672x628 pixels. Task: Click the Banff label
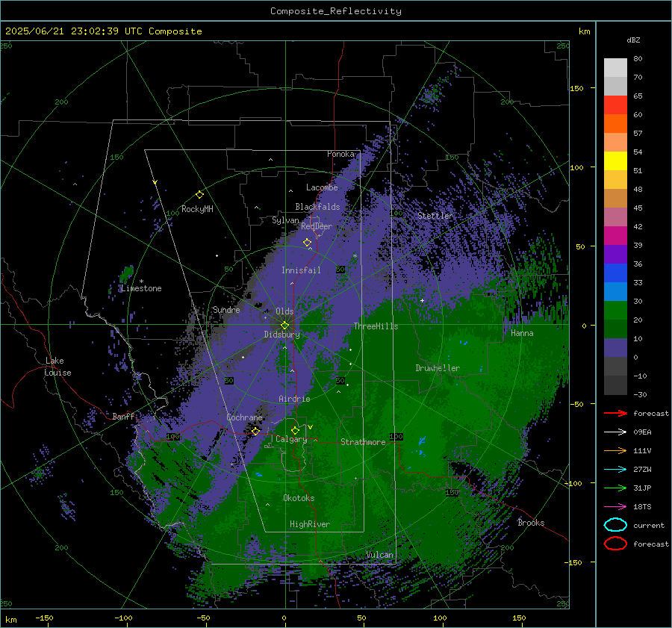123,416
